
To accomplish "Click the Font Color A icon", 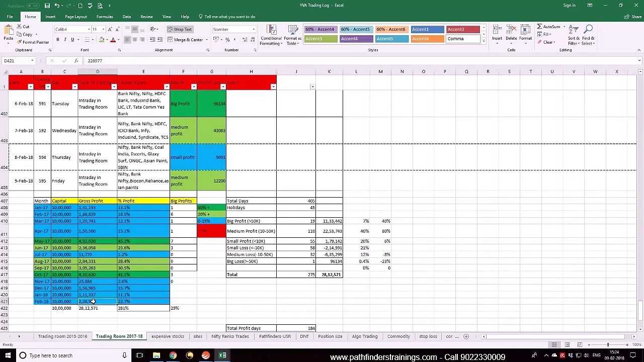I will coord(113,40).
